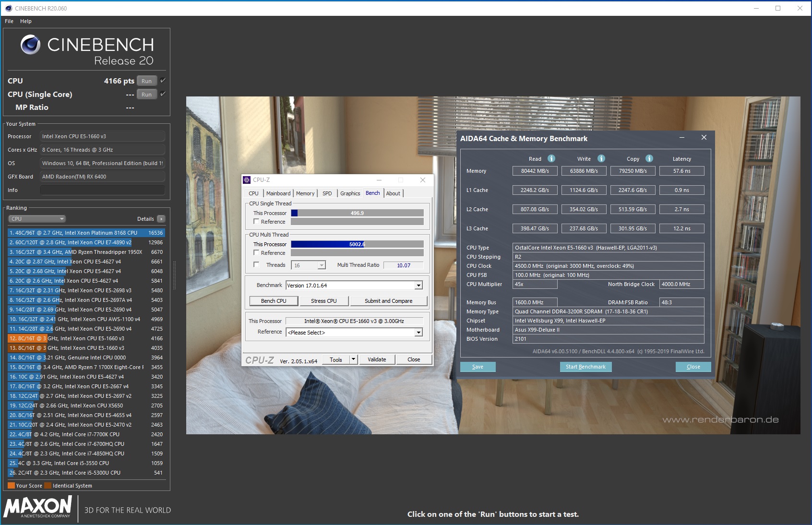Click the Cinebench sphere logo in left panel
This screenshot has width=812, height=525.
(x=30, y=45)
